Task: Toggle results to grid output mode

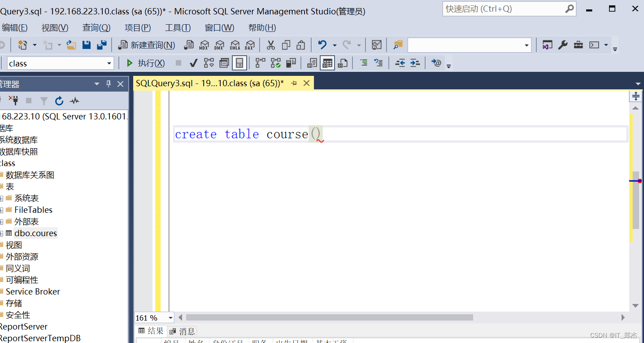Action: click(x=327, y=63)
